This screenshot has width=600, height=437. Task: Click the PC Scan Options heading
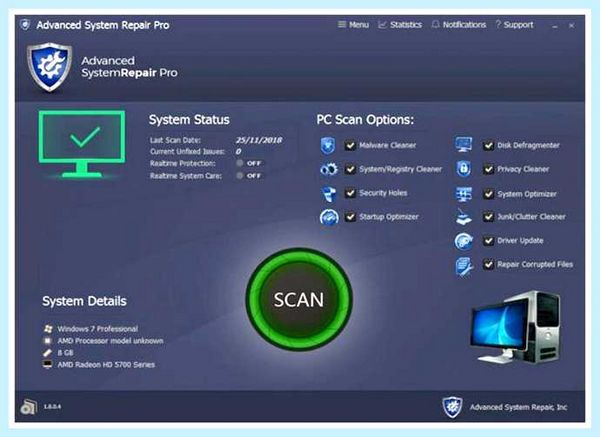point(365,120)
